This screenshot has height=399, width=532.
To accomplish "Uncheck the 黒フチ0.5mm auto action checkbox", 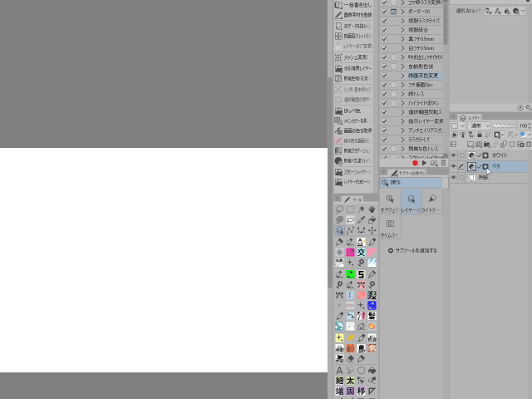I will 384,39.
